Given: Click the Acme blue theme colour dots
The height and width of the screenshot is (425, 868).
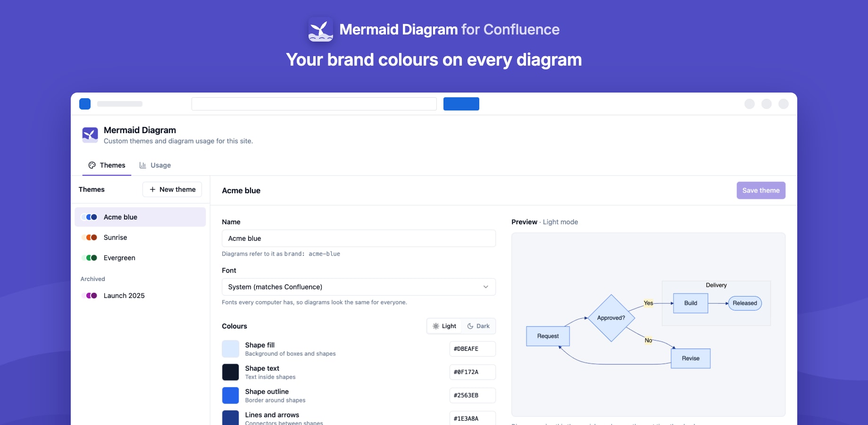Looking at the screenshot, I should coord(89,217).
